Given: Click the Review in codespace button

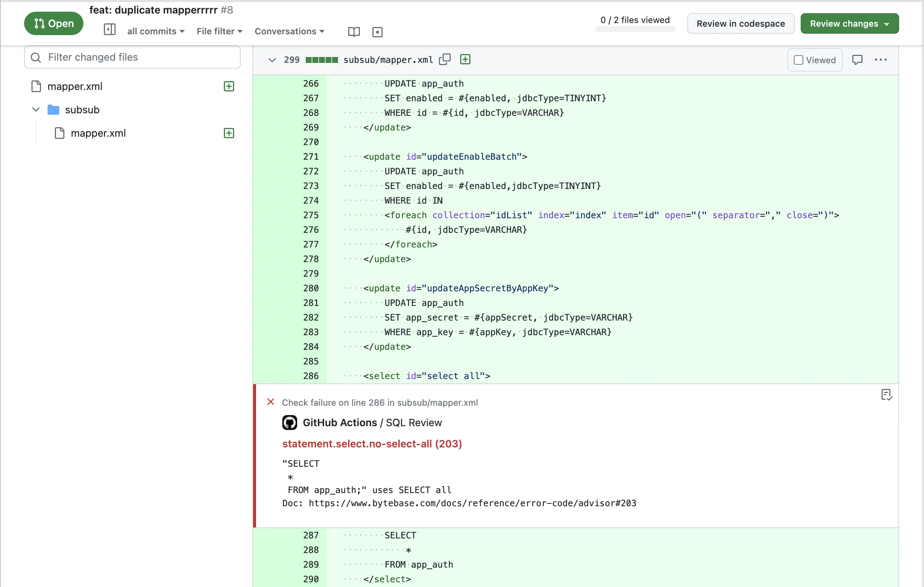Looking at the screenshot, I should [x=741, y=23].
